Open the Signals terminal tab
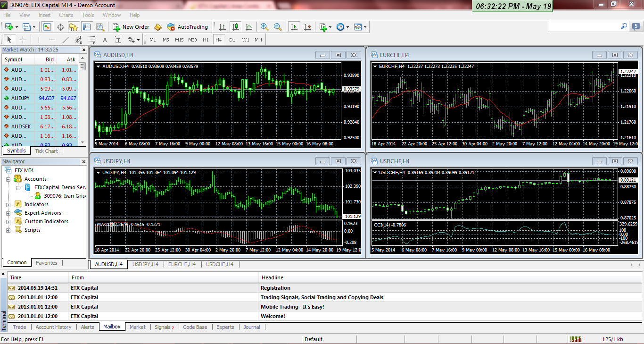Image resolution: width=644 pixels, height=344 pixels. coord(164,327)
